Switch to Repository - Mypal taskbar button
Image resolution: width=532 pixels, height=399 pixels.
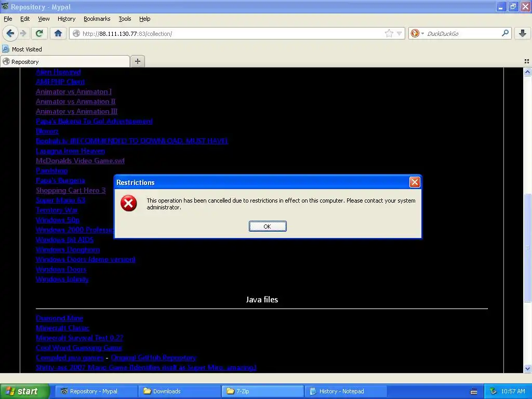[96, 391]
